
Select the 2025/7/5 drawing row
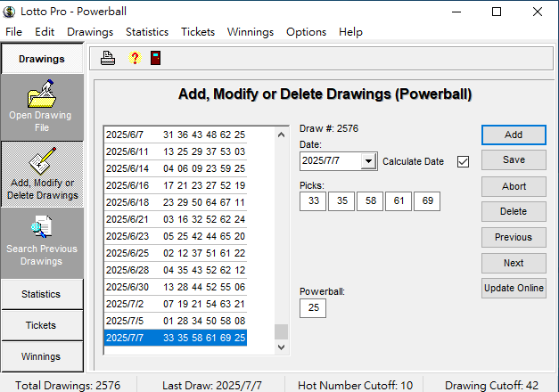pos(176,321)
